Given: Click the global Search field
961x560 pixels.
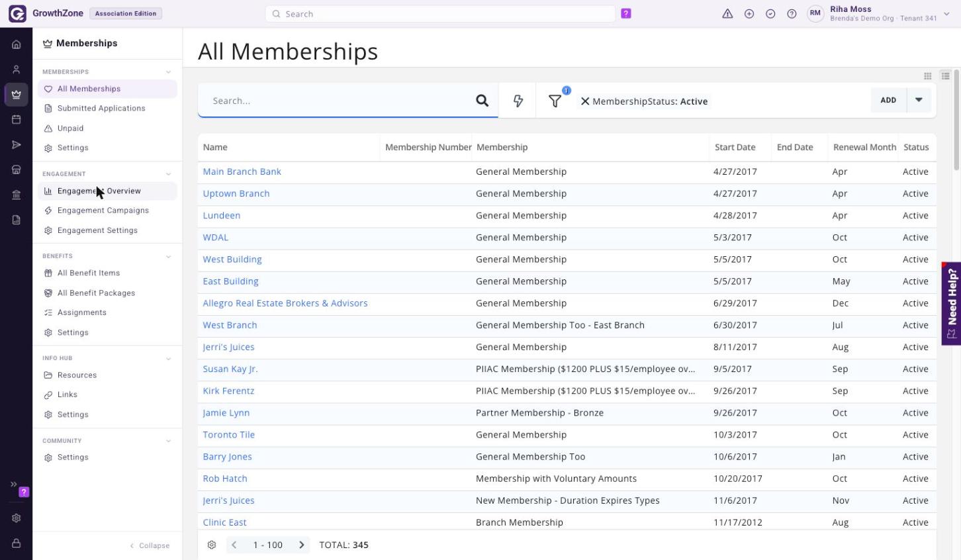Looking at the screenshot, I should coord(440,13).
